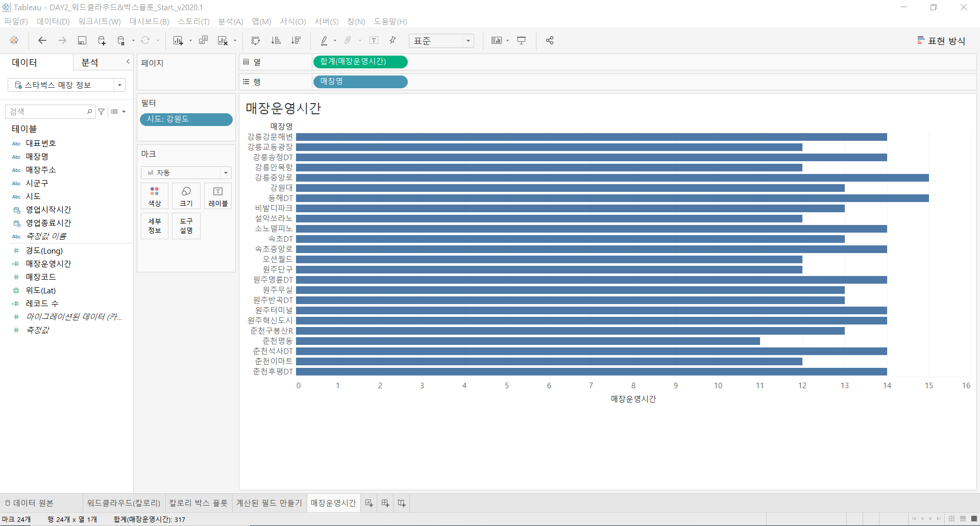980x526 pixels.
Task: Click the new dashboard tab icon
Action: [x=385, y=503]
